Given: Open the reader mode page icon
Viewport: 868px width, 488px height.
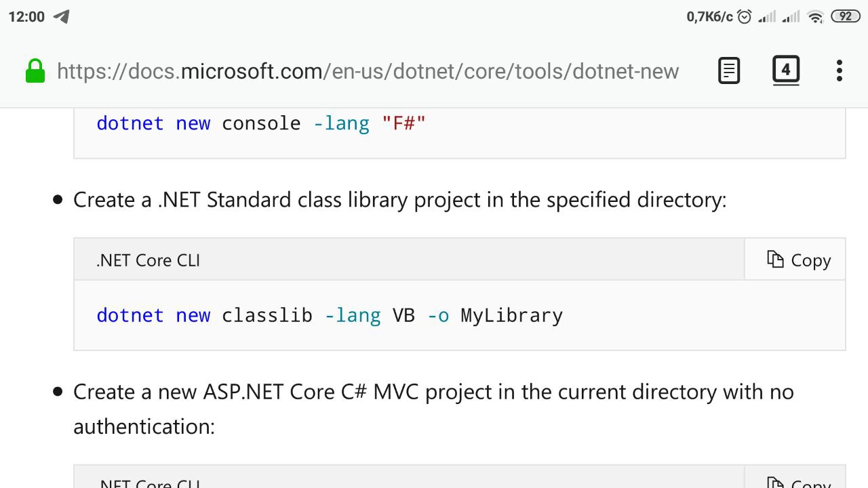Looking at the screenshot, I should [729, 70].
